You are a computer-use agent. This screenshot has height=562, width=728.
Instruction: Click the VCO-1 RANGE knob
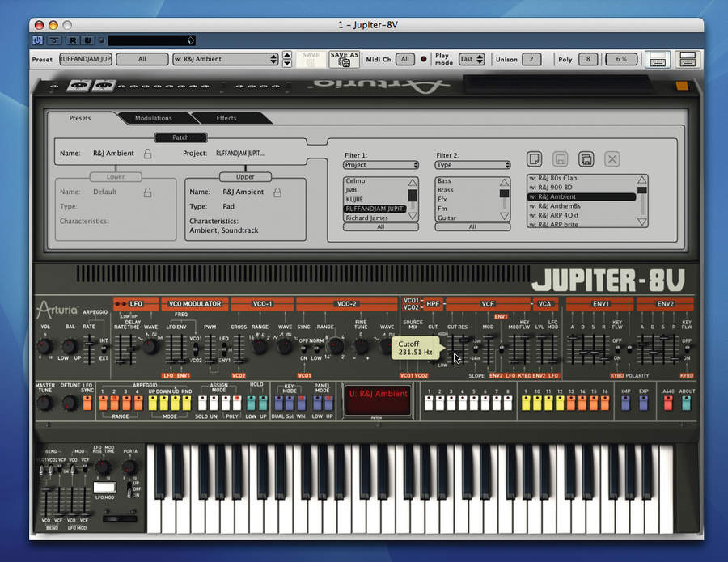pos(260,346)
